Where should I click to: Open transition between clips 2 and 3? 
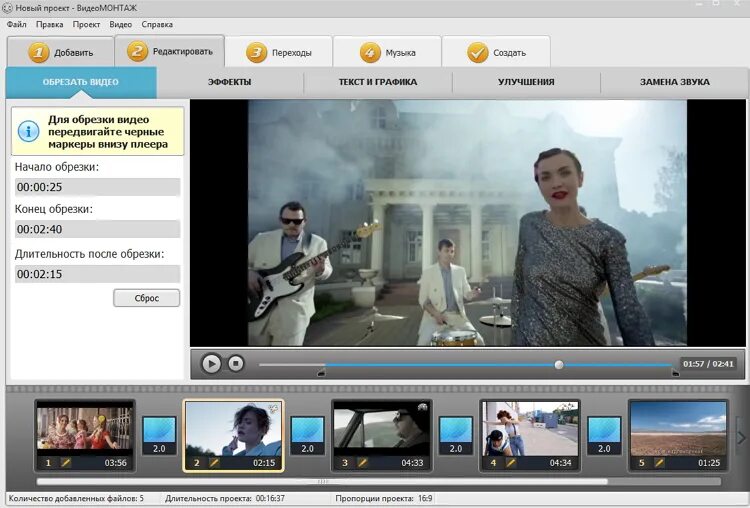(x=308, y=435)
